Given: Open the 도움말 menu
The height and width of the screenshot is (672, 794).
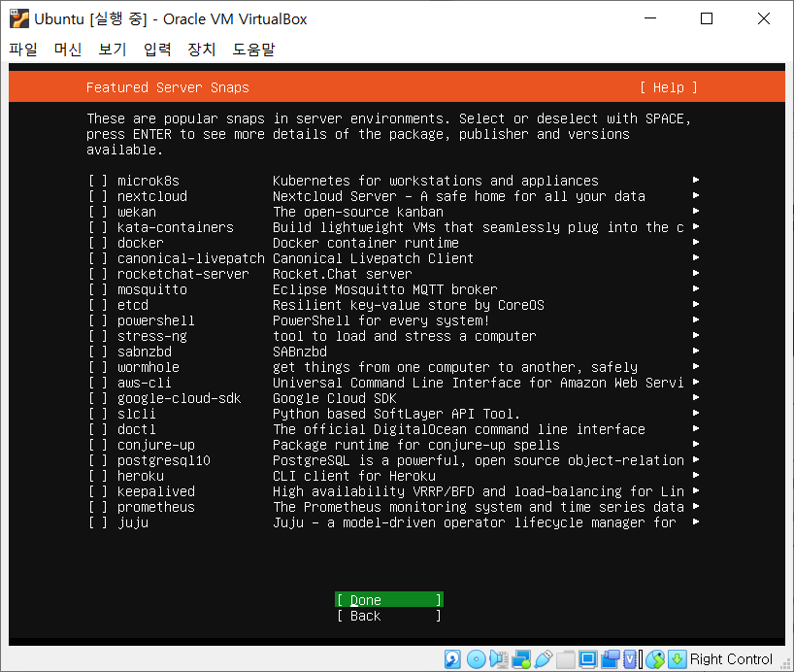Looking at the screenshot, I should coord(253,50).
